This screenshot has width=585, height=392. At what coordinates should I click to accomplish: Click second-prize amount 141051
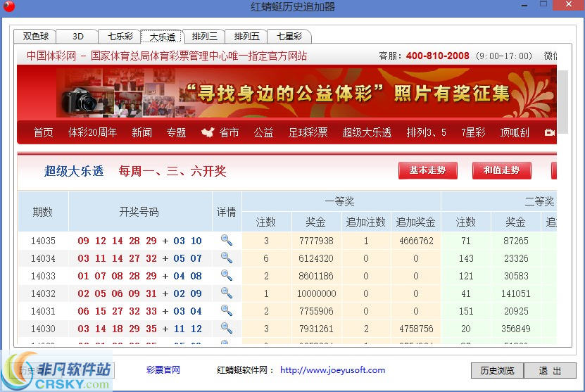tap(515, 293)
